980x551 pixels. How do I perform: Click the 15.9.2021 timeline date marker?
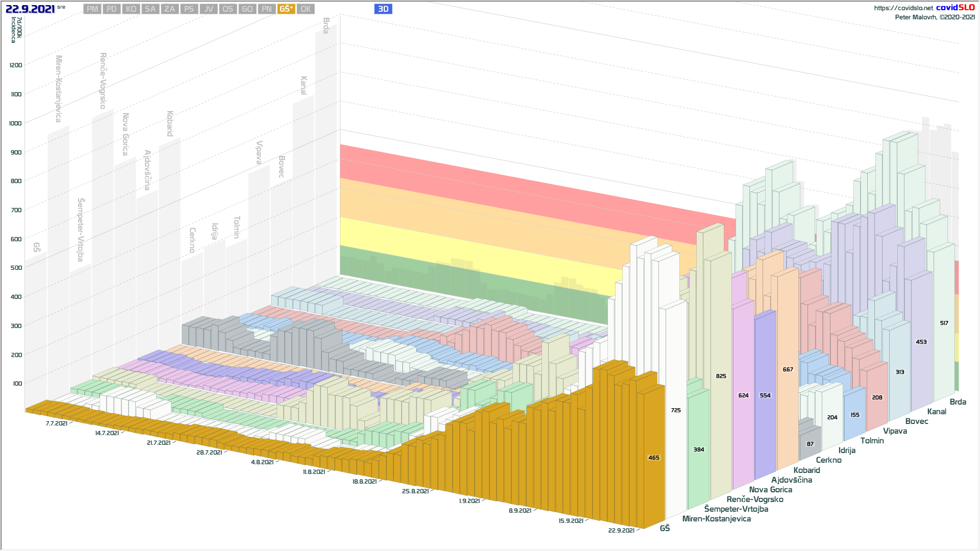click(x=571, y=521)
